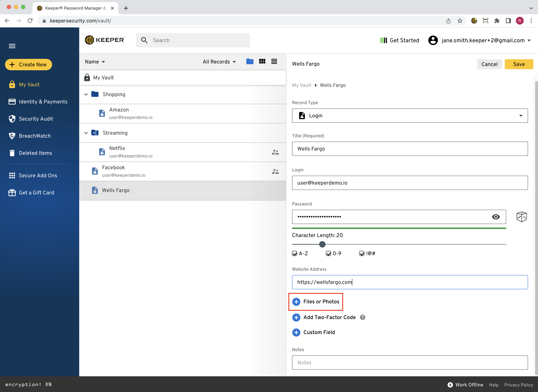538x392 pixels.
Task: Switch to folder view icon
Action: click(250, 62)
